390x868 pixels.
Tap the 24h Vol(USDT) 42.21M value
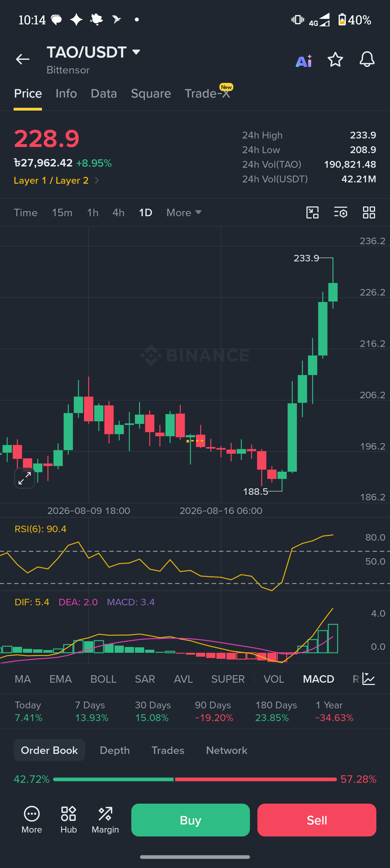[x=359, y=179]
